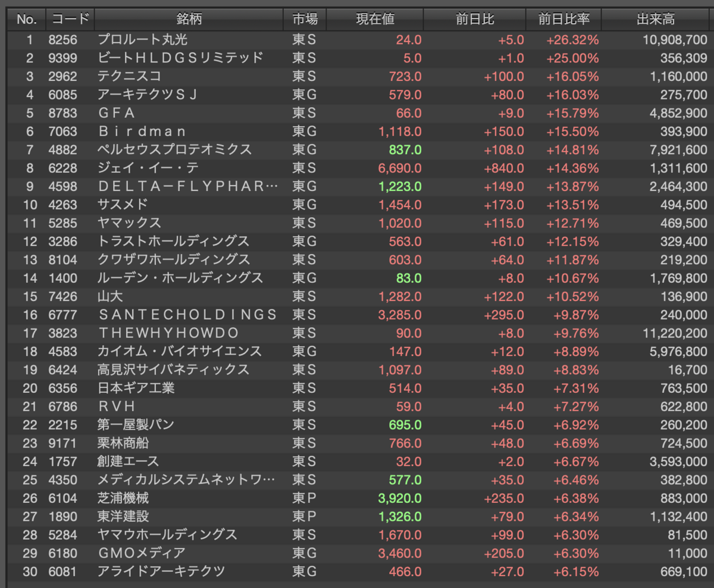Click the +6.15% change rate value
Image resolution: width=714 pixels, height=588 pixels.
[x=575, y=571]
